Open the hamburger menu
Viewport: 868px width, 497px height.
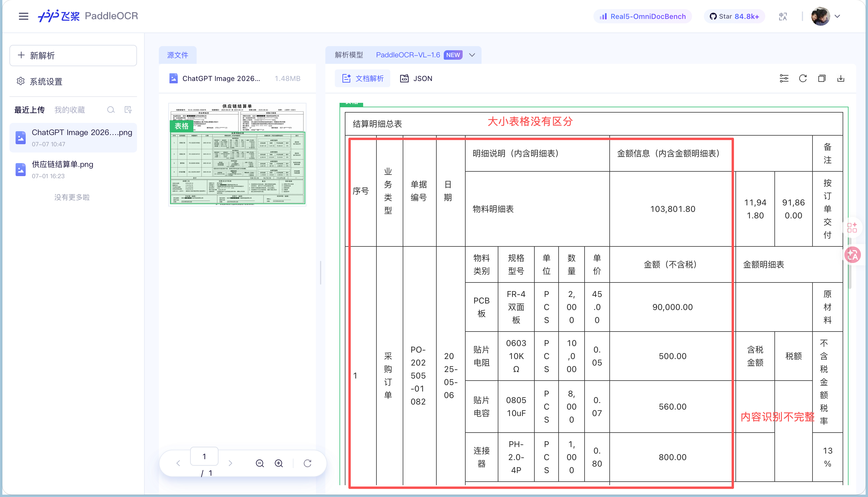click(24, 16)
